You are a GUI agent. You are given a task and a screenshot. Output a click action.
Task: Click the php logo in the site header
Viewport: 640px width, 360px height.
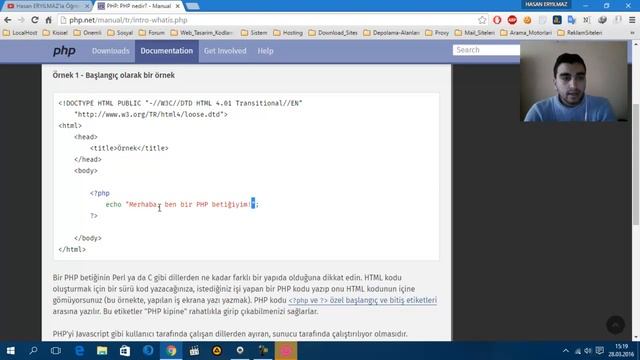point(64,51)
